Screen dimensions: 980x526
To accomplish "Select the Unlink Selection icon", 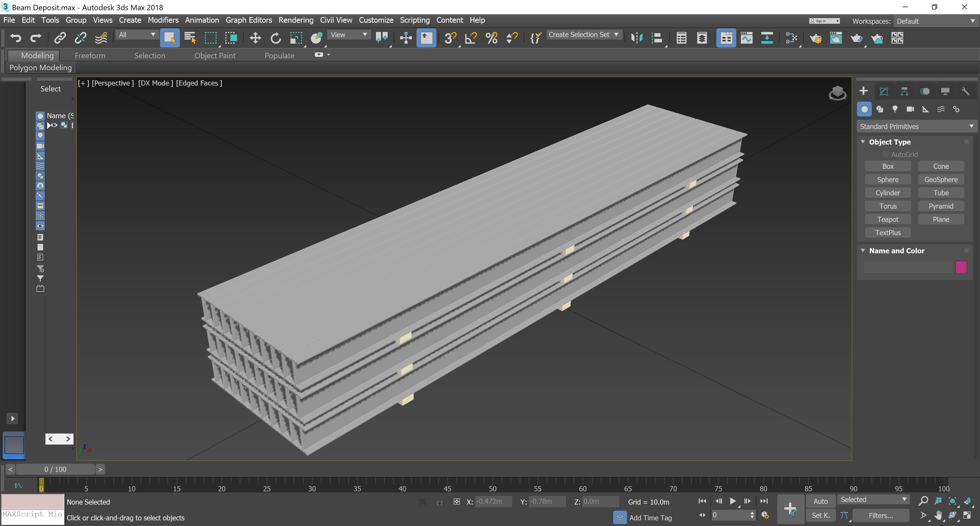I will 80,38.
